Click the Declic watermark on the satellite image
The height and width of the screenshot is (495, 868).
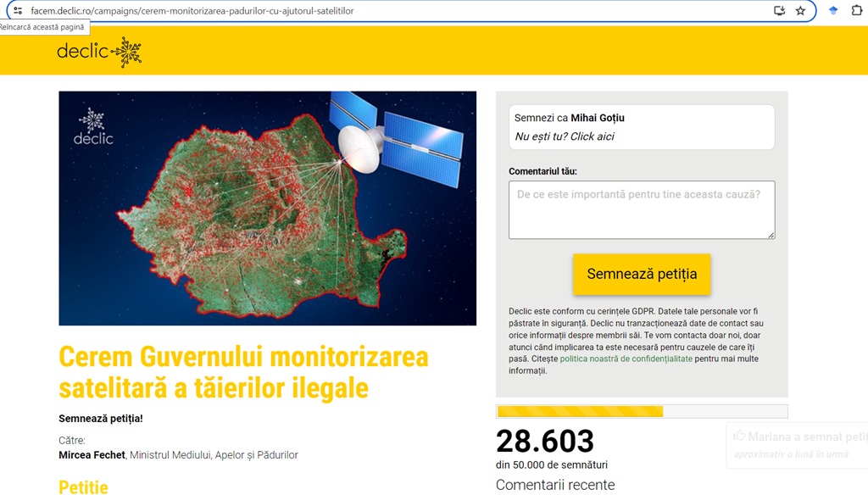tap(93, 127)
